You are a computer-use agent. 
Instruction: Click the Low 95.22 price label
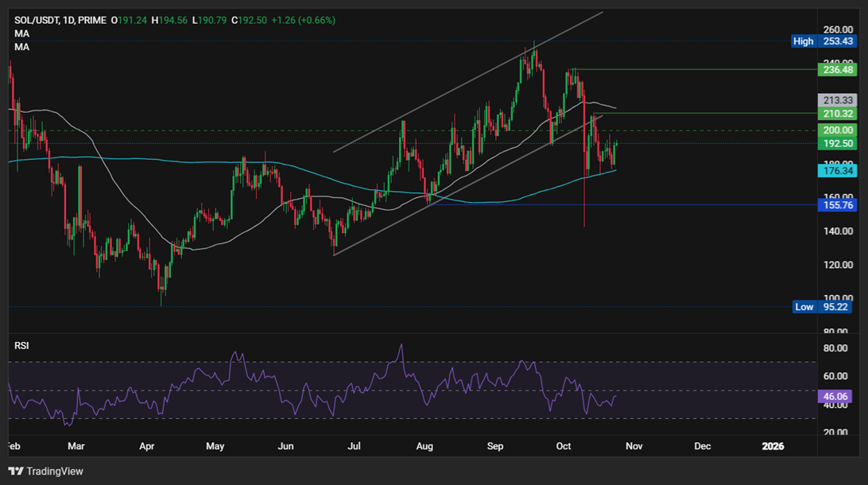pyautogui.click(x=824, y=307)
